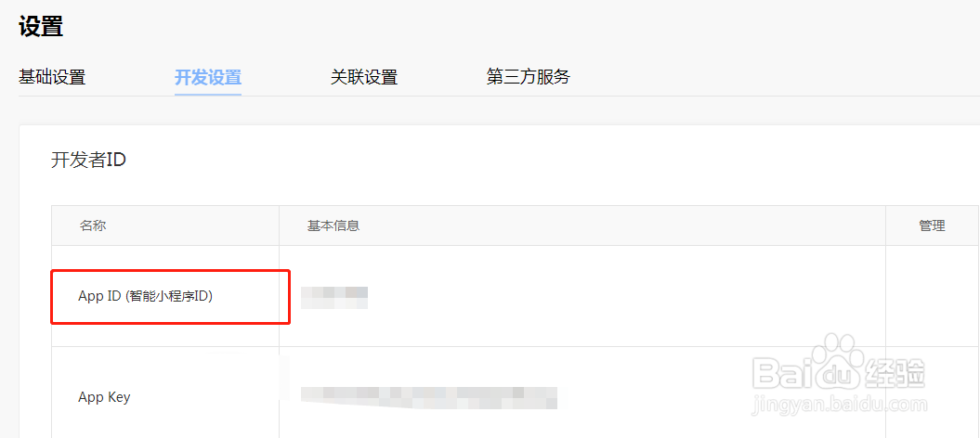Click the empty 管理 cell in App ID row

tap(933, 296)
